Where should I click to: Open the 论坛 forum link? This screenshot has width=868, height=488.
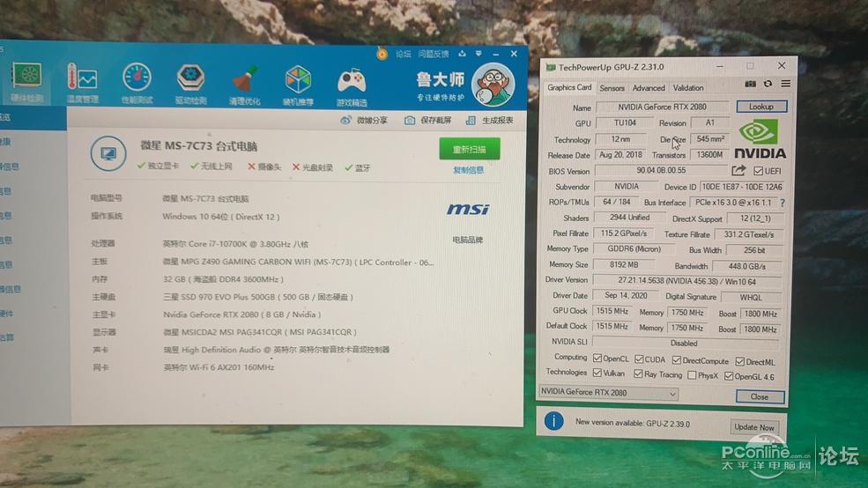coord(403,54)
